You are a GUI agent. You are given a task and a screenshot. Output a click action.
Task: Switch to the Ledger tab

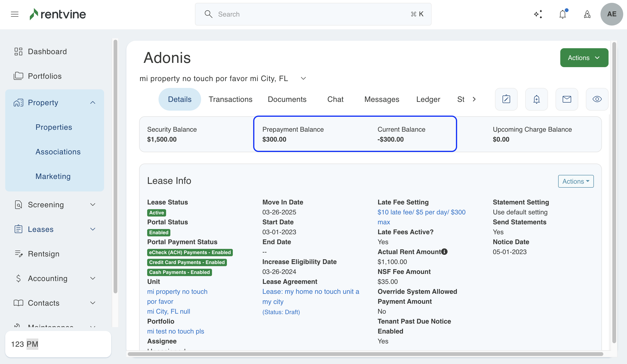[x=428, y=99]
